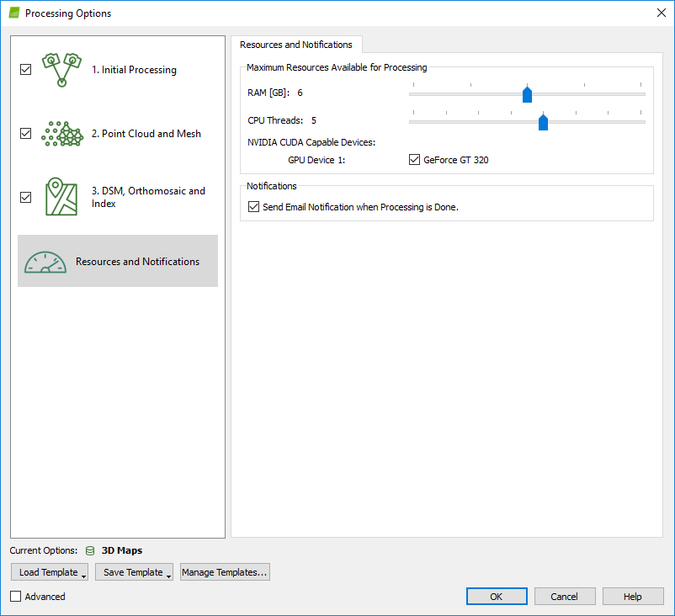Uncheck GeForce GT 320 GPU device
The height and width of the screenshot is (616, 675).
[x=414, y=160]
